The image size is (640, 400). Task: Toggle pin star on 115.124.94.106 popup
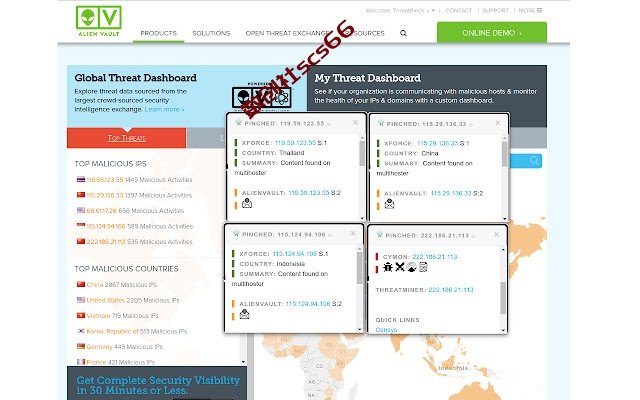(330, 235)
